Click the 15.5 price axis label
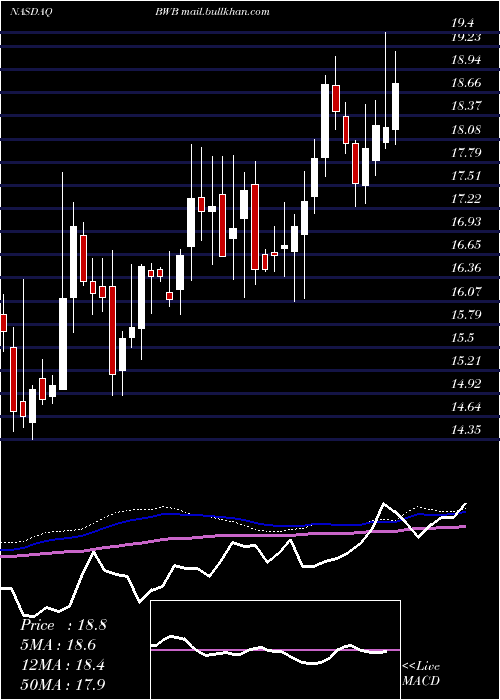Viewport: 500px width, 700px height. coord(462,338)
